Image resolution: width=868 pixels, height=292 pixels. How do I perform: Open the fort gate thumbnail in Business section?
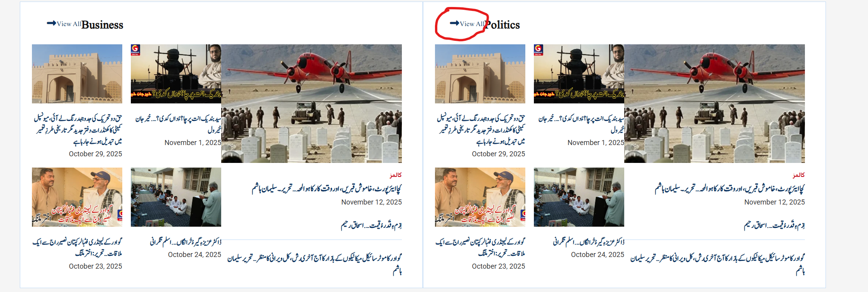point(77,74)
